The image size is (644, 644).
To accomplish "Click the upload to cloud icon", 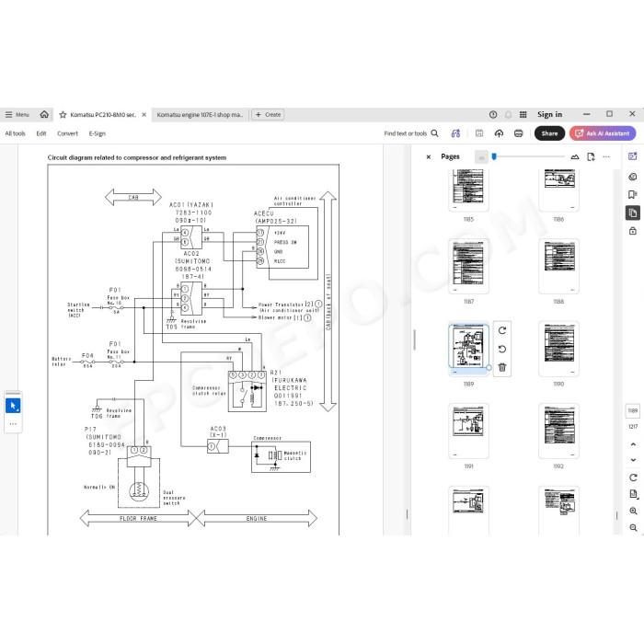I will pyautogui.click(x=499, y=133).
